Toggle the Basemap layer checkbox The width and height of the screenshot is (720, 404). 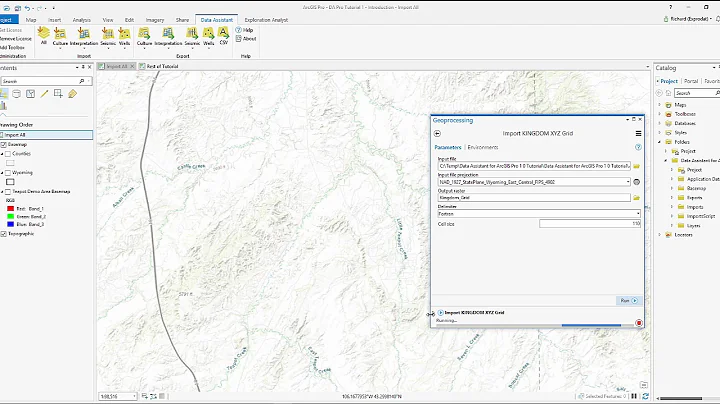tap(3, 144)
